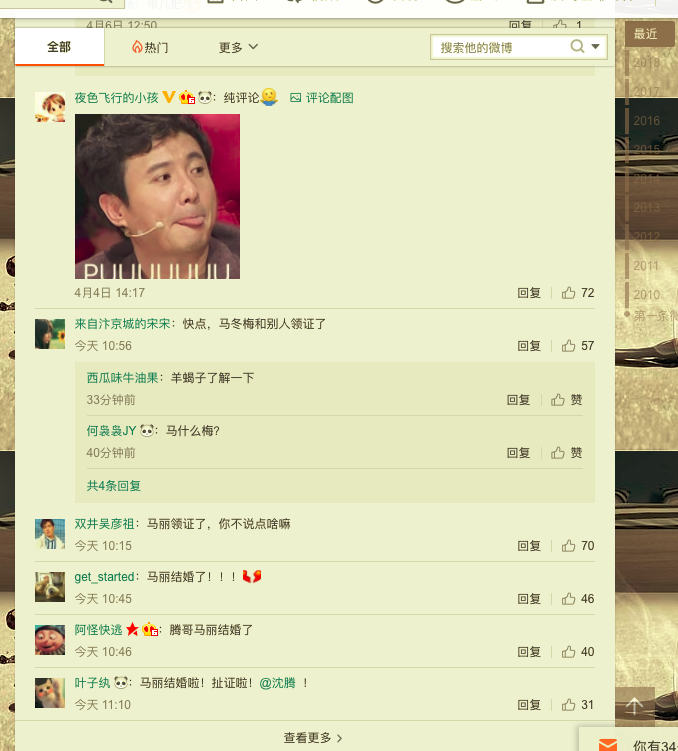Switch to the 热门 tab
This screenshot has height=751, width=678.
(150, 47)
